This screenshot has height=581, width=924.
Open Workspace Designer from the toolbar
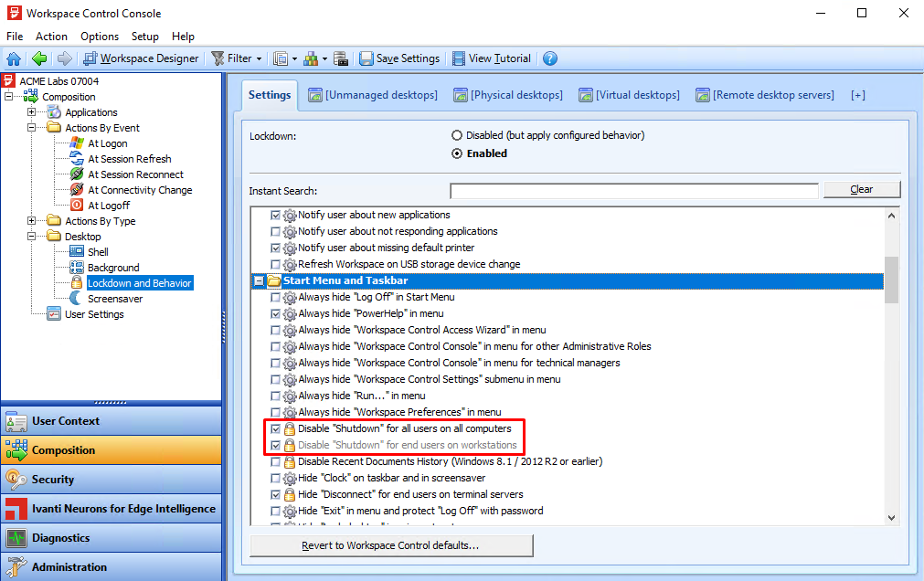[142, 58]
